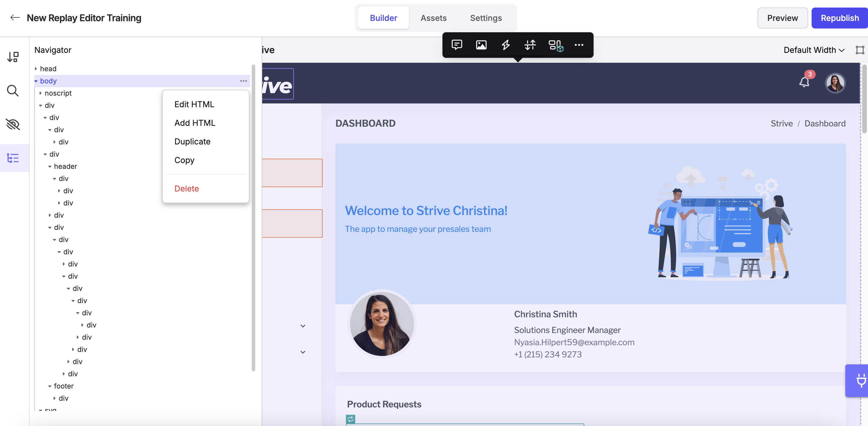Collapse the header node in Navigator
This screenshot has width=868, height=426.
pyautogui.click(x=50, y=166)
